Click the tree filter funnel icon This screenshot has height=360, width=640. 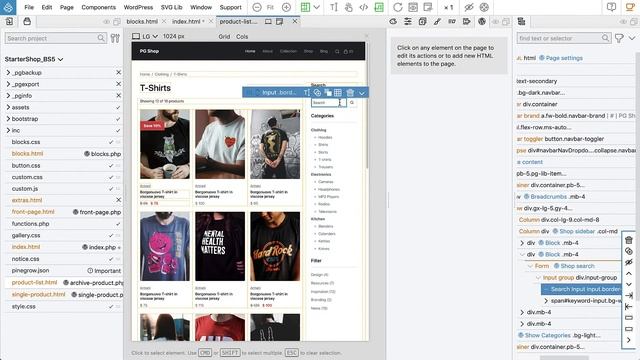coord(619,38)
